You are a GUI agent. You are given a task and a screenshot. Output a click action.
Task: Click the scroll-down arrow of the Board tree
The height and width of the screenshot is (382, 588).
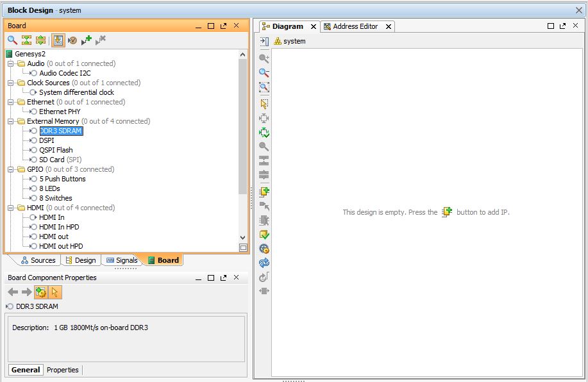coord(242,238)
